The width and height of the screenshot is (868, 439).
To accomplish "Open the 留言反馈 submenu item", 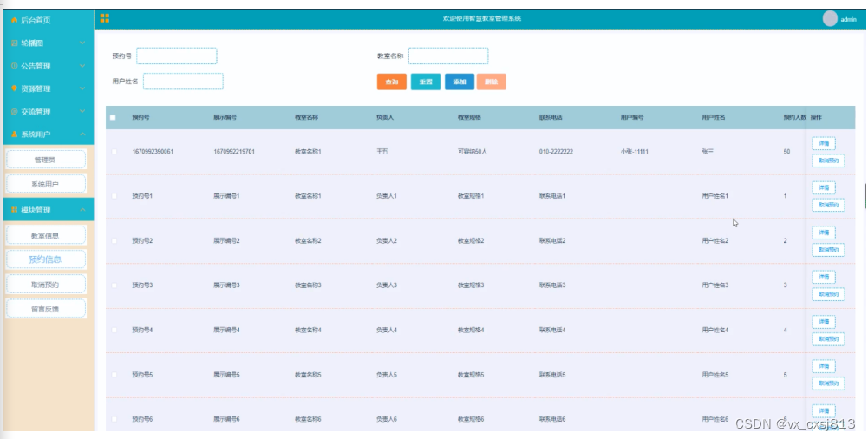I will coord(45,309).
